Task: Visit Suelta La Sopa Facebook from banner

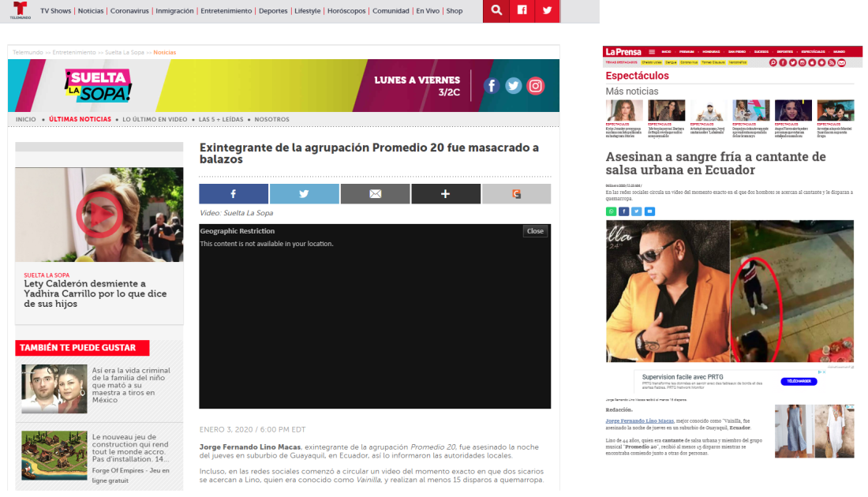Action: tap(492, 86)
